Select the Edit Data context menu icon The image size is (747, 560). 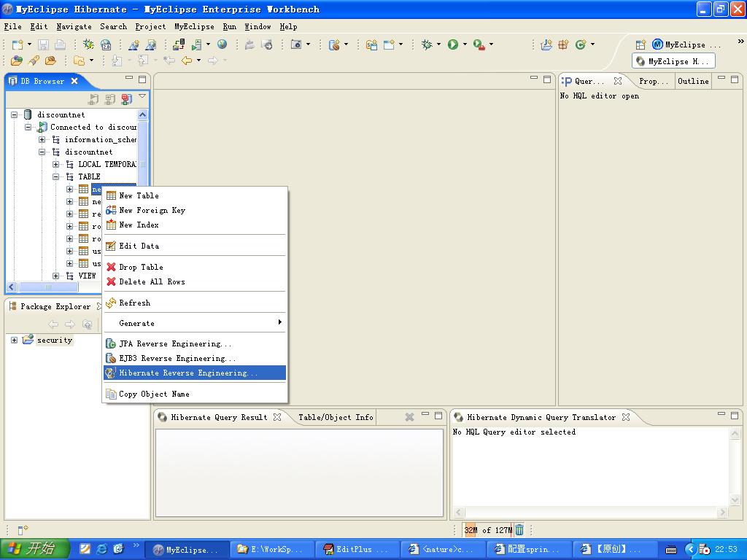click(111, 246)
